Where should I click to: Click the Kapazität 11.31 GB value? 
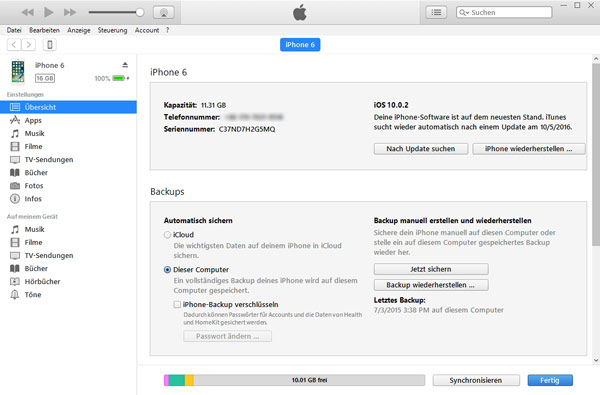pyautogui.click(x=214, y=105)
